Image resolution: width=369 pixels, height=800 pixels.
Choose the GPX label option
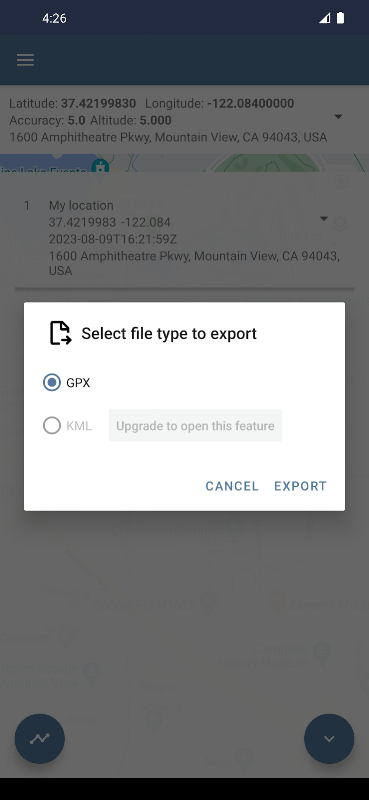click(x=78, y=383)
